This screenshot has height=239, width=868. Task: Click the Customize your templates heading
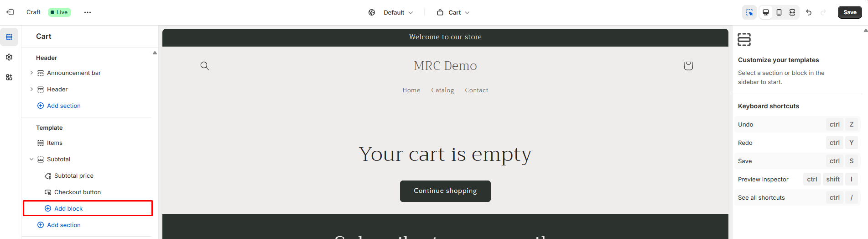point(778,60)
